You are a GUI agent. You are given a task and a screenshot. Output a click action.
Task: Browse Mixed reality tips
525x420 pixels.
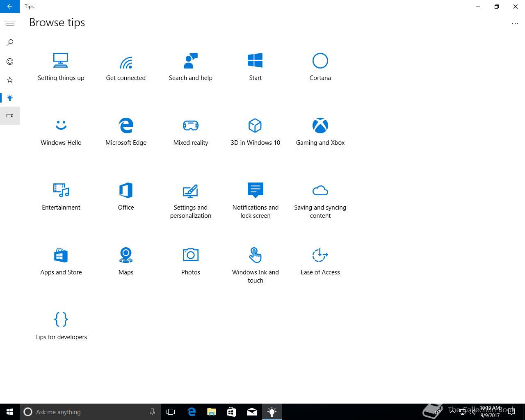[190, 132]
